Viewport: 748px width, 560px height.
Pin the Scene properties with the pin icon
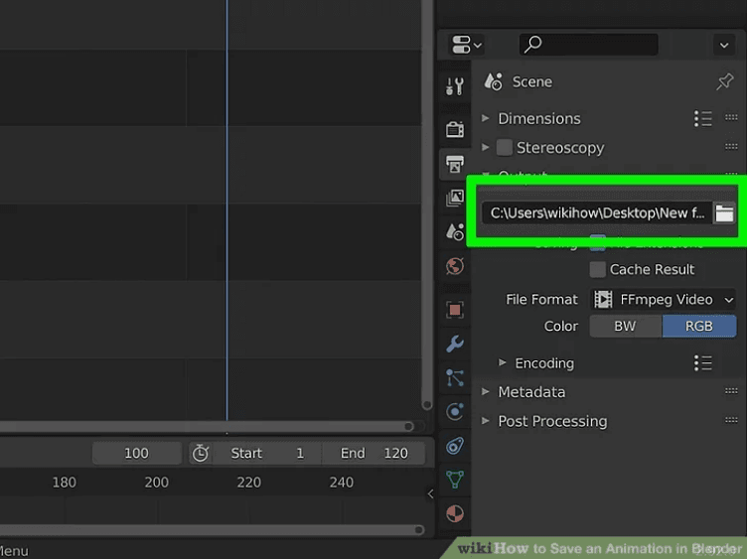(724, 82)
